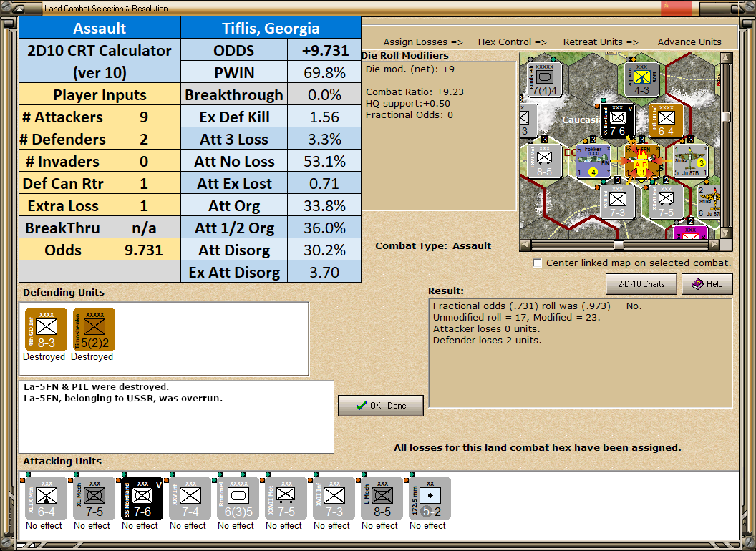
Task: Click the map scroll right arrow
Action: (714, 245)
